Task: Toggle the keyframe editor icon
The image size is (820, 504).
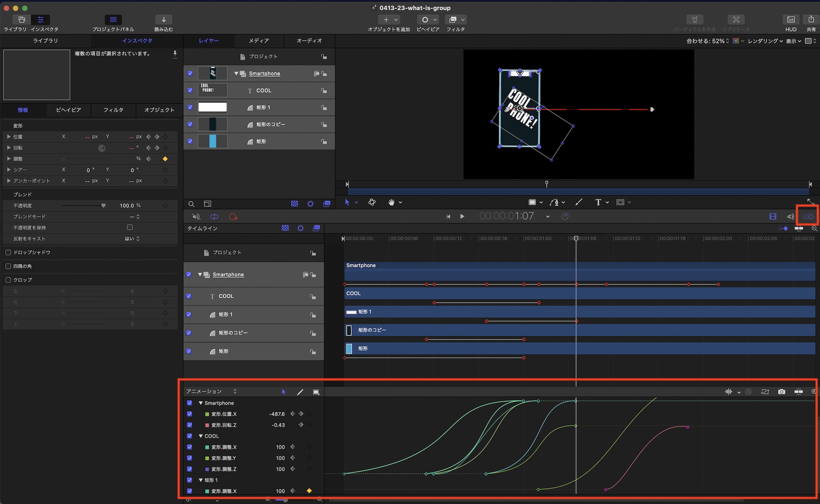Action: (x=808, y=217)
